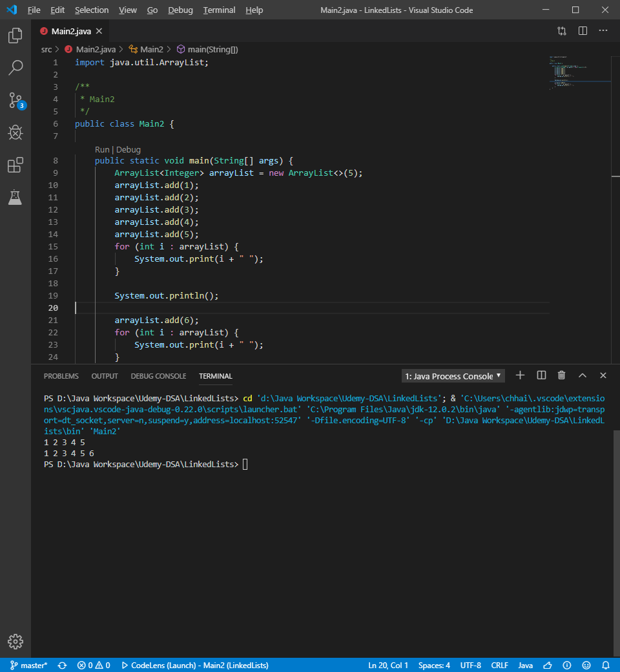620x672 pixels.
Task: Split the editor to the right
Action: tap(583, 31)
